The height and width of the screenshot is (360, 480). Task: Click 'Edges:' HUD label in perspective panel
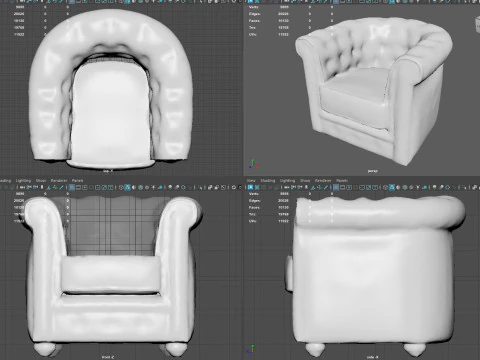tap(255, 14)
